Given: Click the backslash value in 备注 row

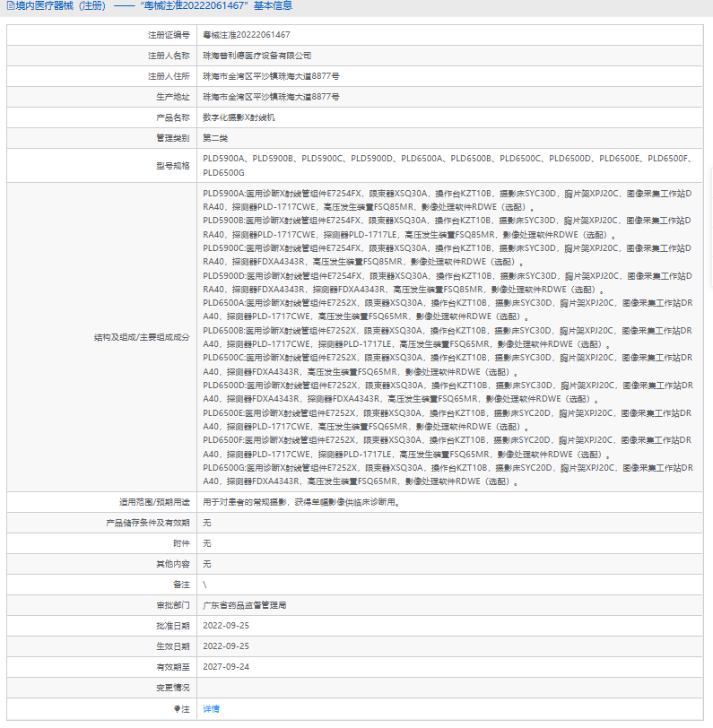Looking at the screenshot, I should point(204,585).
